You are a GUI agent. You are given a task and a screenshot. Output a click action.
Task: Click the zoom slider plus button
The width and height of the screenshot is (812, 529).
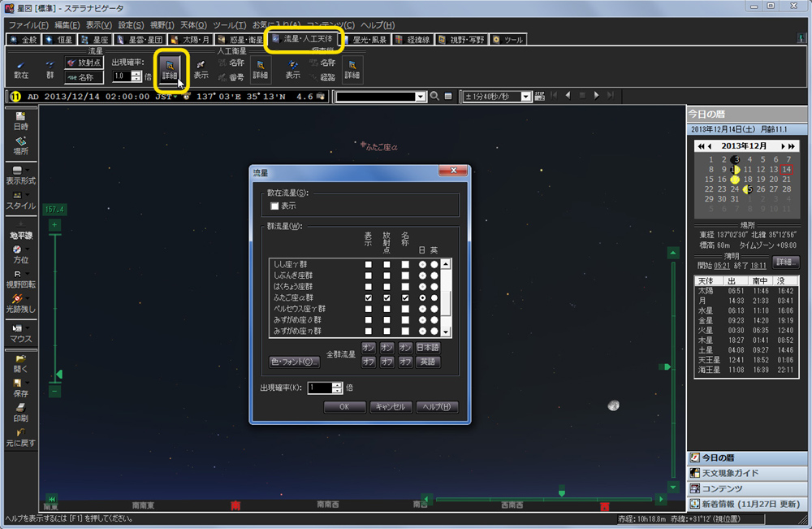54,224
